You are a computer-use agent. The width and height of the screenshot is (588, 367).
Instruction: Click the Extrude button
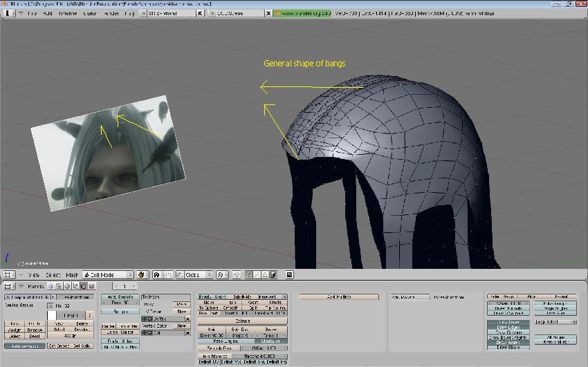coord(243,321)
